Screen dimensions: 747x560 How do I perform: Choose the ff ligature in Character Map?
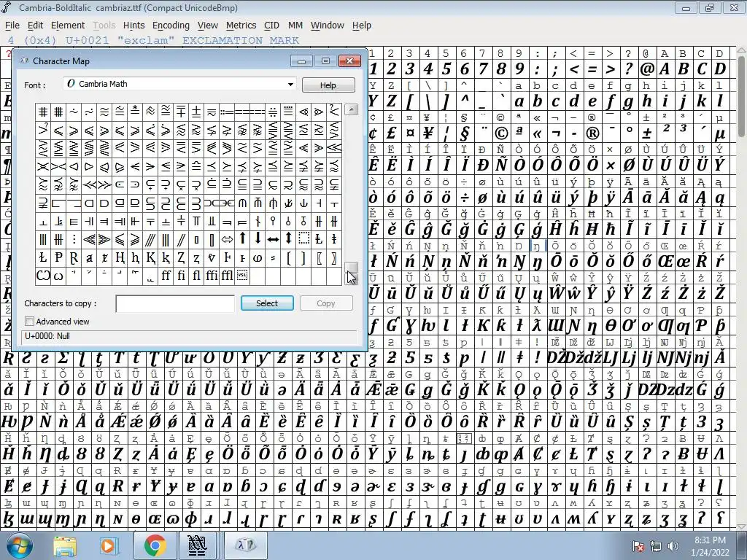(166, 276)
